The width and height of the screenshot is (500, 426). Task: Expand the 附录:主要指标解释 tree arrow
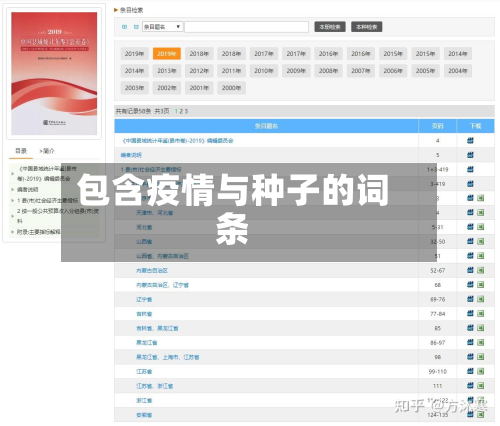pos(13,232)
